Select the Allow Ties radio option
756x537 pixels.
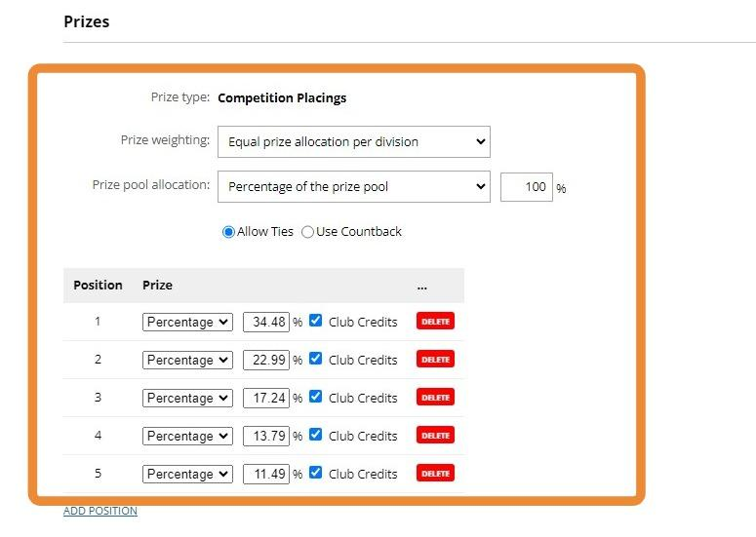[x=228, y=232]
